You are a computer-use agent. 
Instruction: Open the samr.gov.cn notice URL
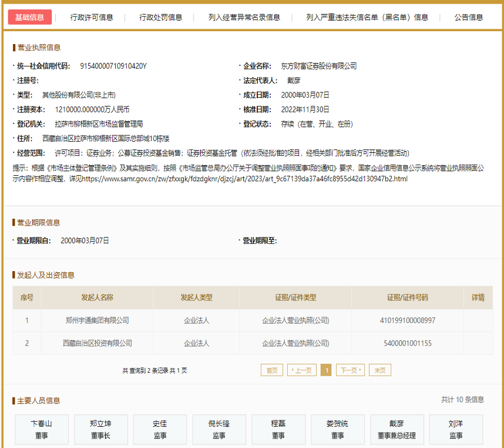(x=244, y=179)
